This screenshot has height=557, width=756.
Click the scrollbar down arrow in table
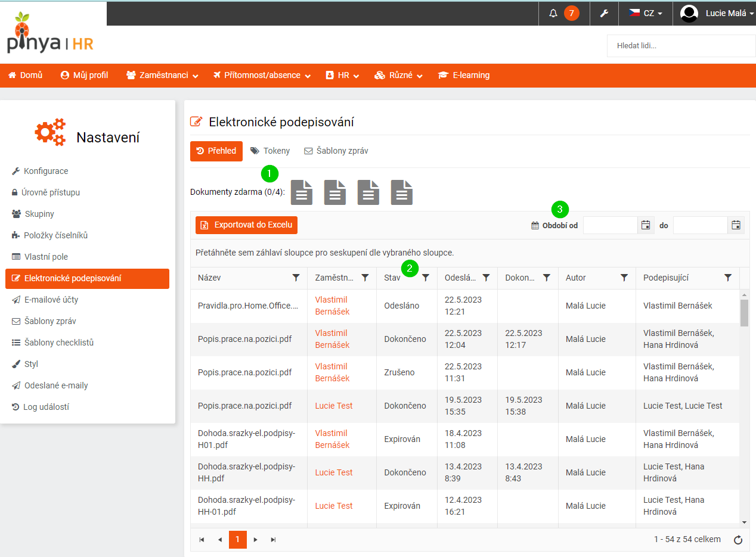point(744,522)
